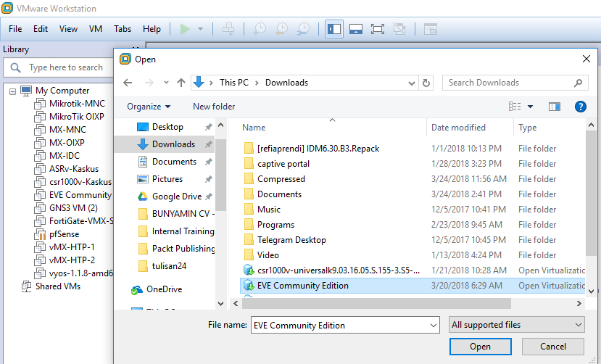Open the Tabs menu
Screen dimensions: 601x364
click(x=123, y=29)
